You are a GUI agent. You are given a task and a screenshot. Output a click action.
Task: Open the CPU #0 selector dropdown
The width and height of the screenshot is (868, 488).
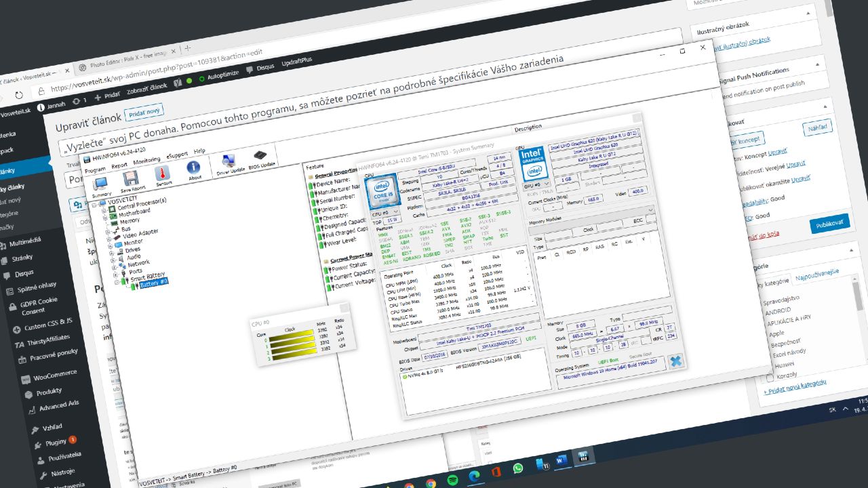(x=386, y=212)
